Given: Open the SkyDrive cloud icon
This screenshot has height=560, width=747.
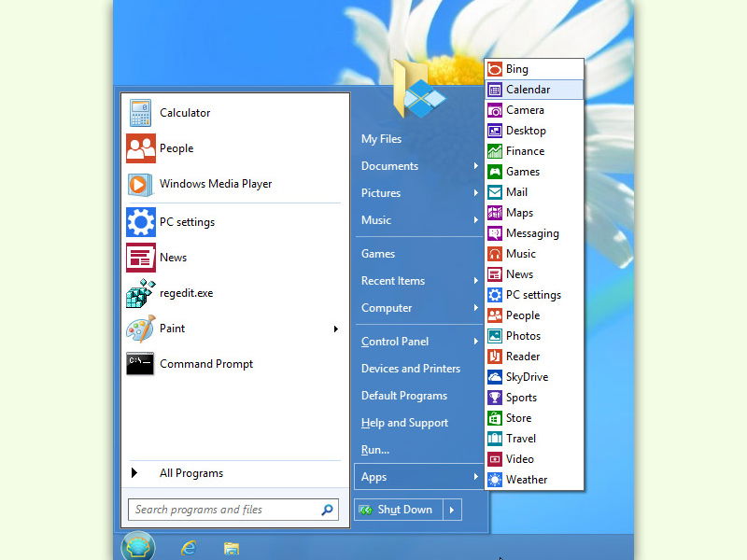Looking at the screenshot, I should (x=495, y=377).
